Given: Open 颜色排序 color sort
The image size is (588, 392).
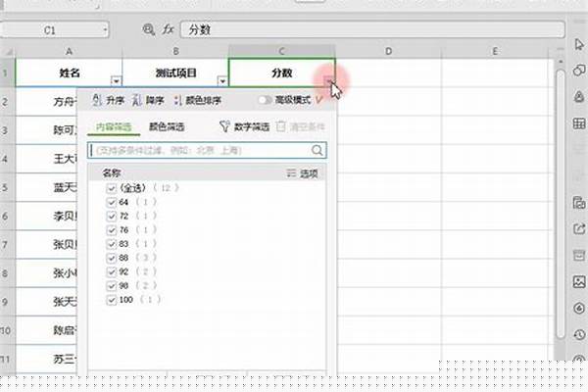Looking at the screenshot, I should tap(198, 100).
